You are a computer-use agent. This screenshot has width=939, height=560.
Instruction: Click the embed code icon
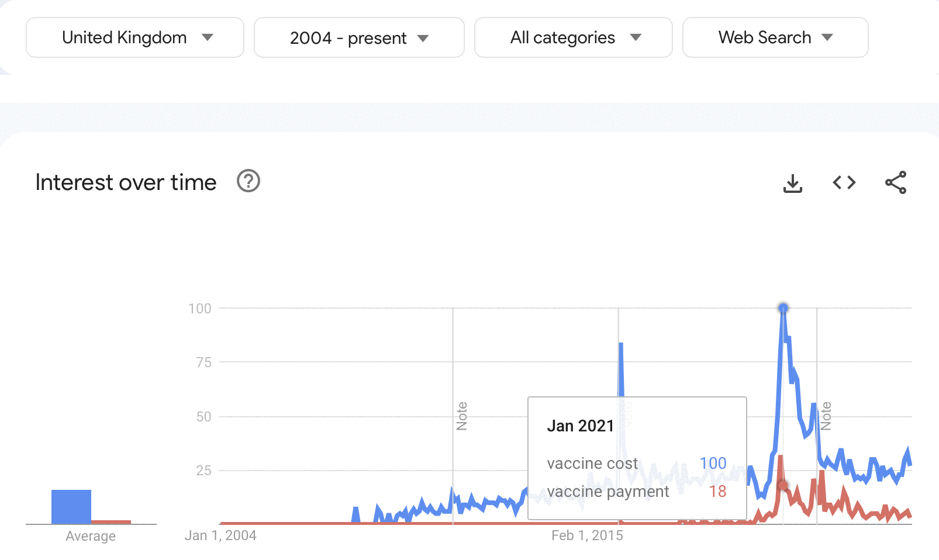[x=844, y=183]
